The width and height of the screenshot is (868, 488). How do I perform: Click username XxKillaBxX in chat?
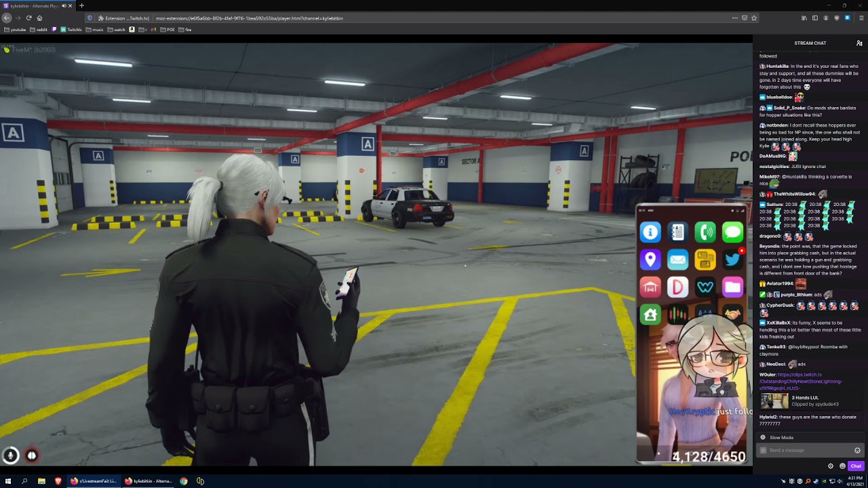pyautogui.click(x=778, y=323)
